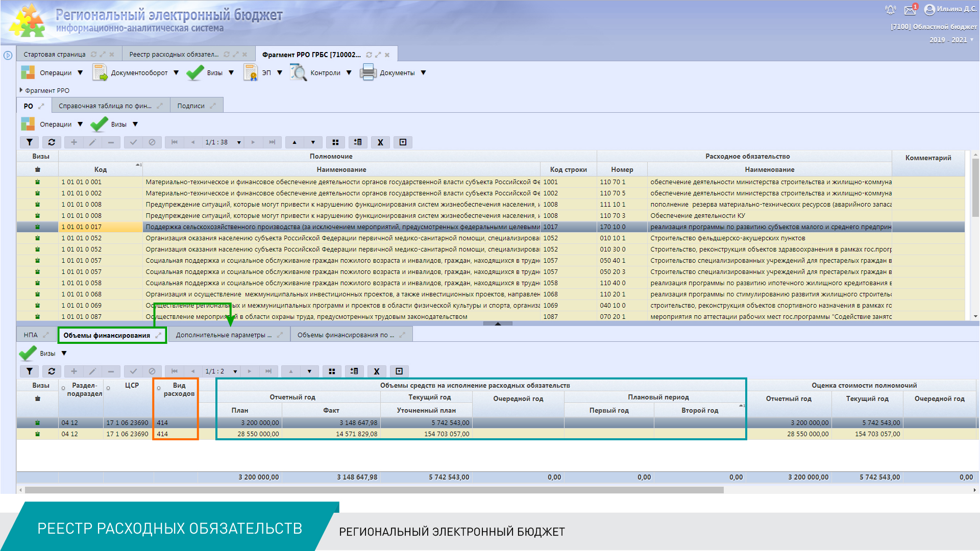Edit the selected row in the upper grid
Screen dimensions: 980x551
(x=92, y=142)
